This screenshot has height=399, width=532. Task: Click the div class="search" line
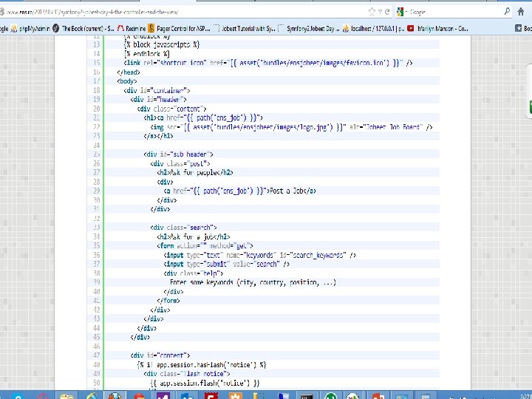point(183,227)
